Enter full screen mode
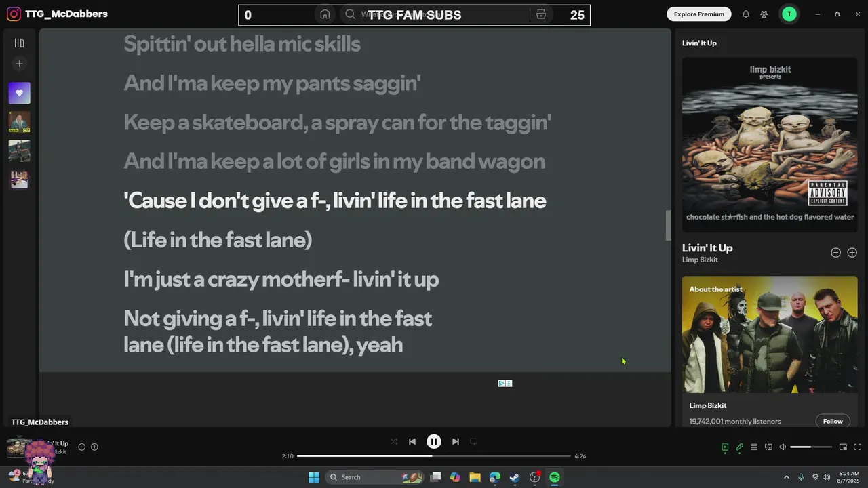 point(857,447)
